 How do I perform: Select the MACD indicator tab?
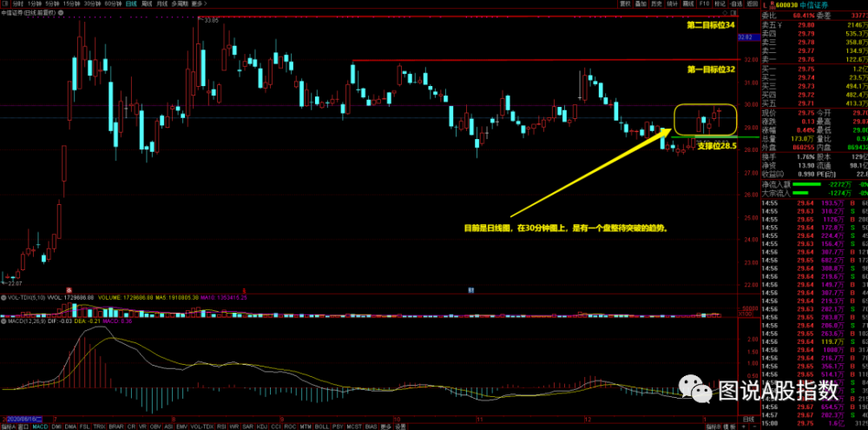pyautogui.click(x=41, y=427)
